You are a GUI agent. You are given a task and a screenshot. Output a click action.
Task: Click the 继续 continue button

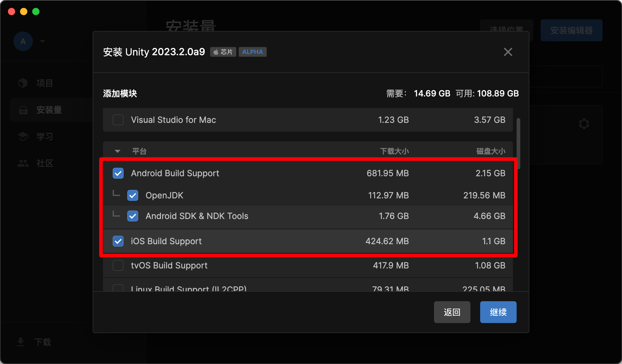pyautogui.click(x=498, y=312)
